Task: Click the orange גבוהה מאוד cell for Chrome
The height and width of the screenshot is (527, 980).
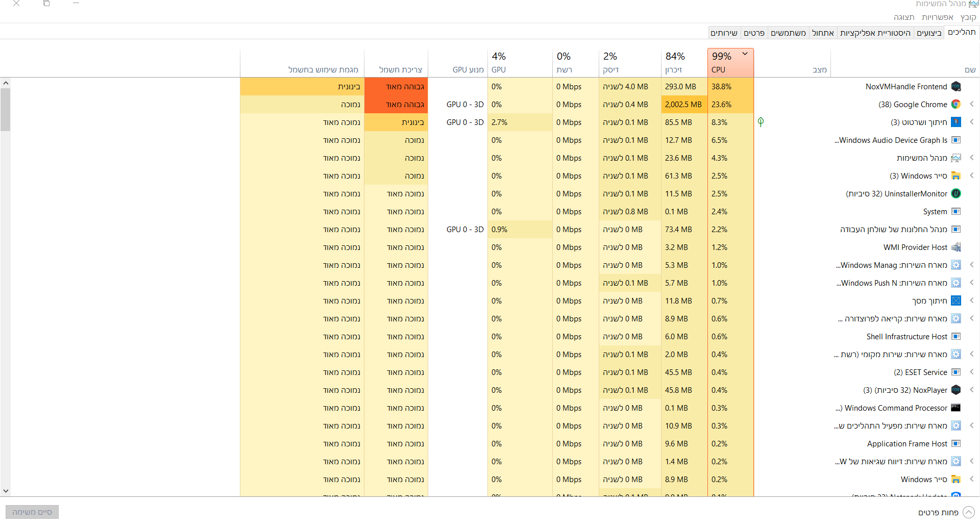Action: tap(396, 105)
